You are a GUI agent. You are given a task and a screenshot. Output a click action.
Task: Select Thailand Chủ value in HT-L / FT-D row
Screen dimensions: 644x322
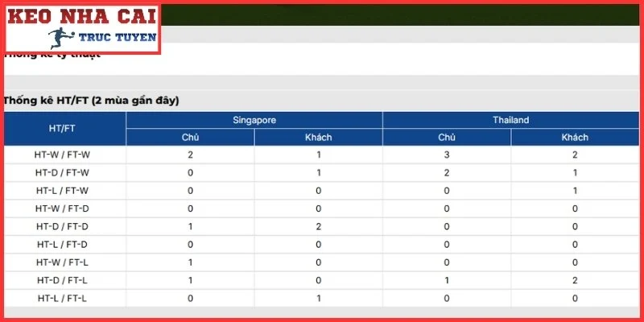pos(447,245)
